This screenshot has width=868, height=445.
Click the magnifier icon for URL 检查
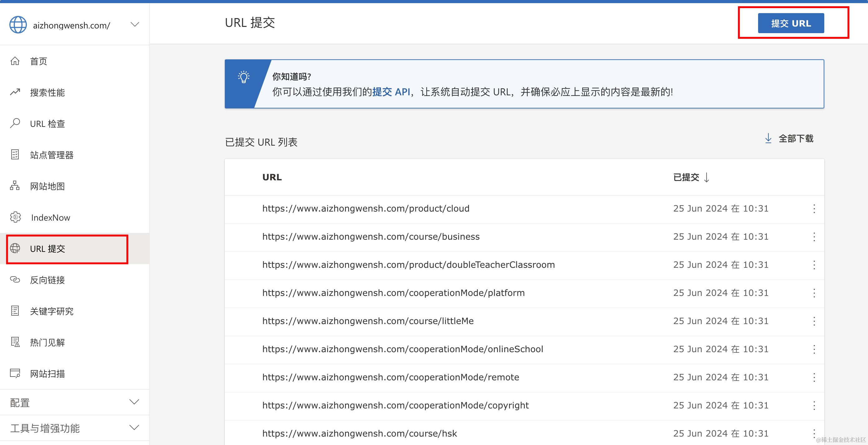[15, 123]
